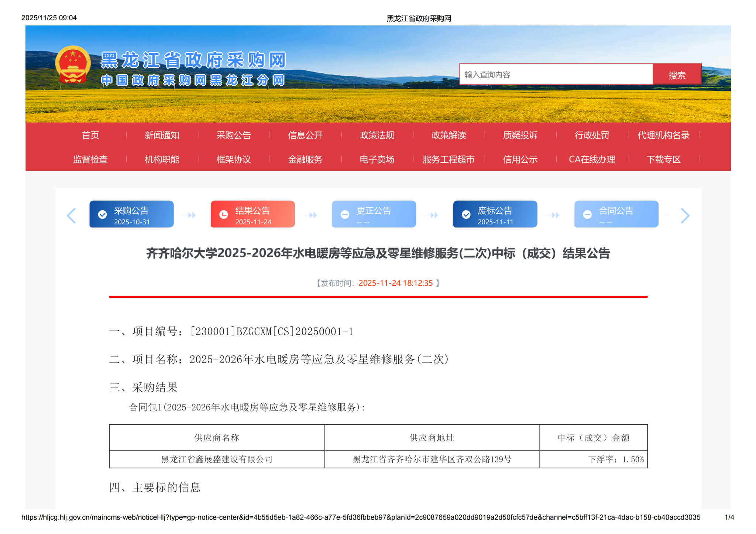Open 代理机构名录 menu item
Viewport: 756px width, 534px height.
(663, 135)
